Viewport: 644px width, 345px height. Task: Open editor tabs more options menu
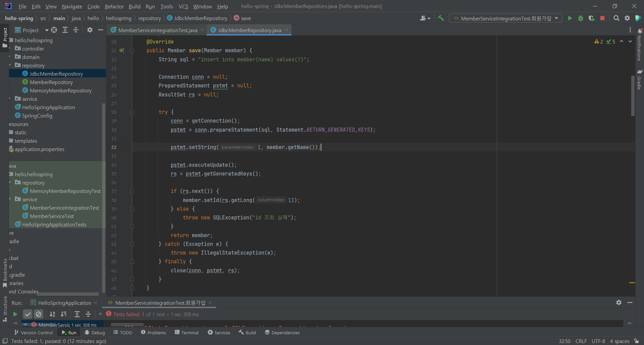pos(630,30)
